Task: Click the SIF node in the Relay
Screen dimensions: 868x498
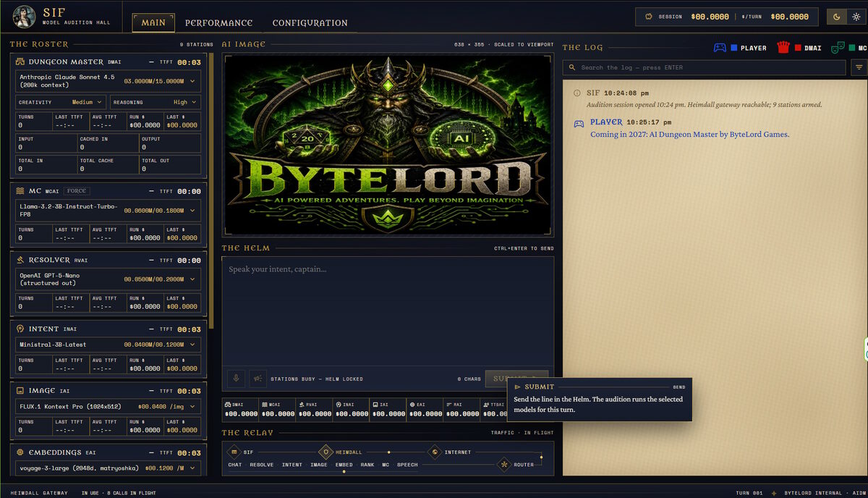Action: 234,452
